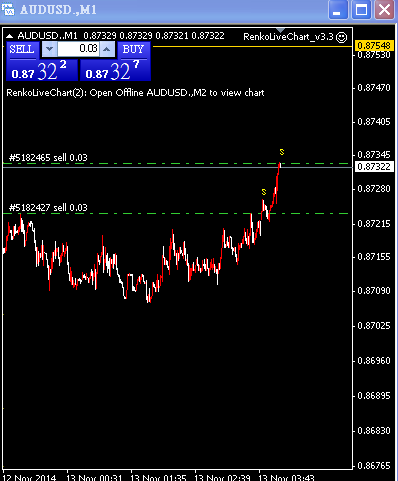Image resolution: width=398 pixels, height=481 pixels.
Task: Click the RenkoLiveChart_v3.3 expert label
Action: tap(288, 37)
